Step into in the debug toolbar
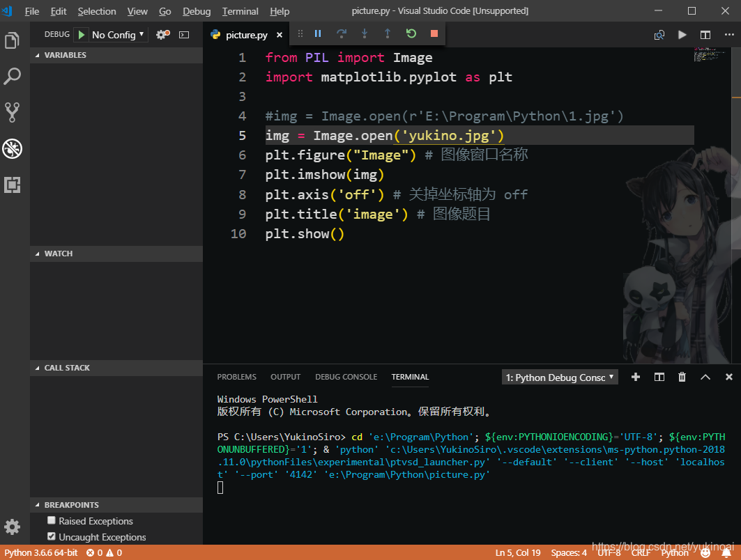Screen dimensions: 741x560 pos(365,33)
